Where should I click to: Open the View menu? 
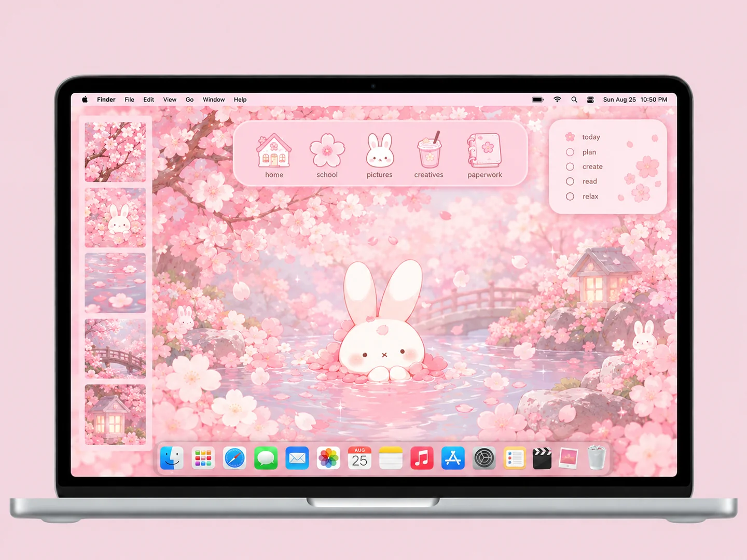click(170, 100)
